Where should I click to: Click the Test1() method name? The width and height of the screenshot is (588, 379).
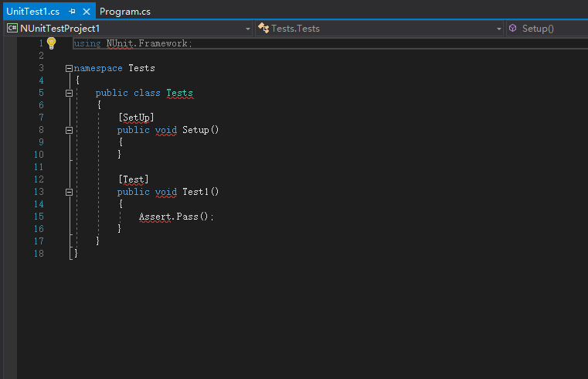(201, 192)
